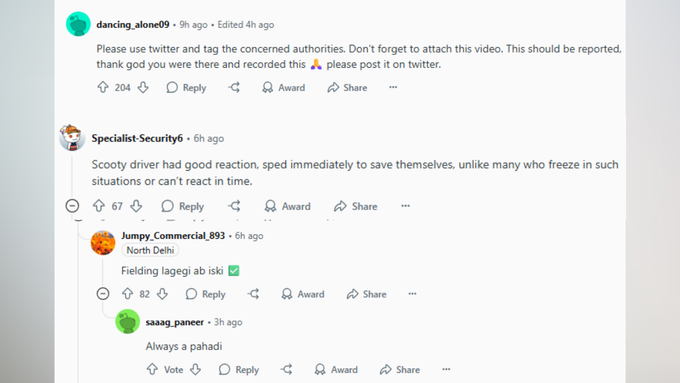The height and width of the screenshot is (383, 680).
Task: Reply to dancing_alone09's comment
Action: [186, 88]
